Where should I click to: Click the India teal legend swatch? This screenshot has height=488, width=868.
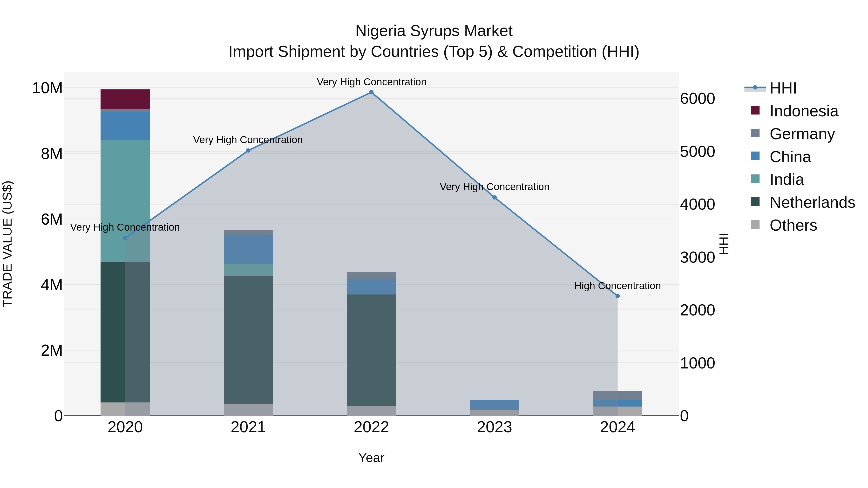[x=755, y=179]
